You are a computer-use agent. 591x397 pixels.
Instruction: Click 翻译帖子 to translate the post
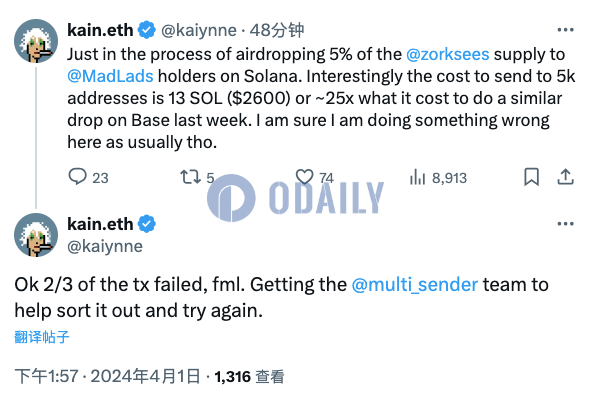pyautogui.click(x=42, y=337)
